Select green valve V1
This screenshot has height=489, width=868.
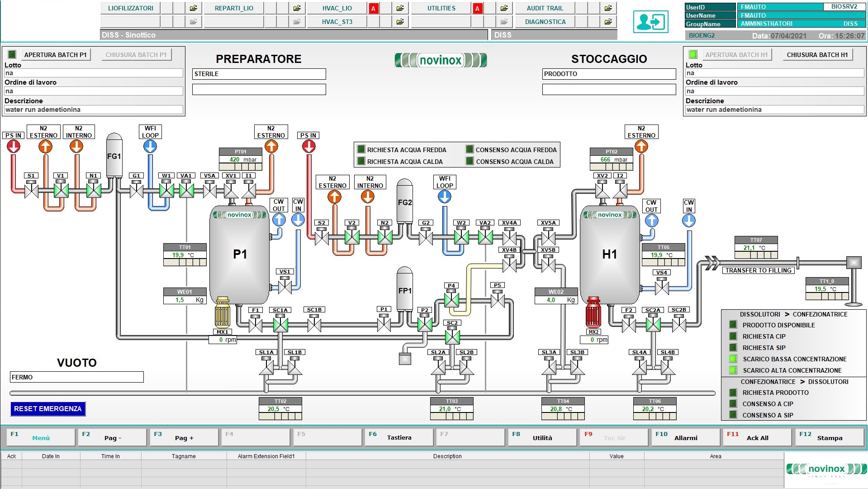tap(61, 189)
